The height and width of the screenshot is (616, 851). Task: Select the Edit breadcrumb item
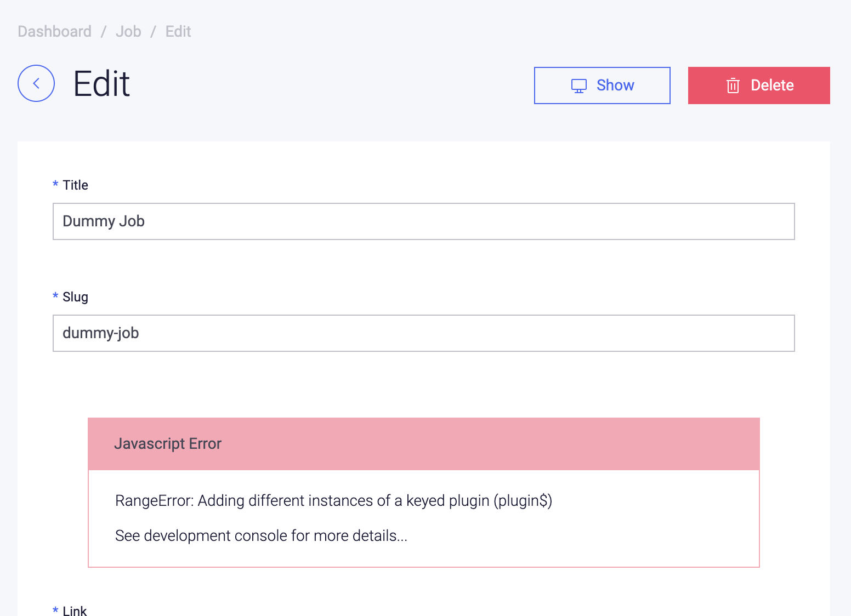178,31
